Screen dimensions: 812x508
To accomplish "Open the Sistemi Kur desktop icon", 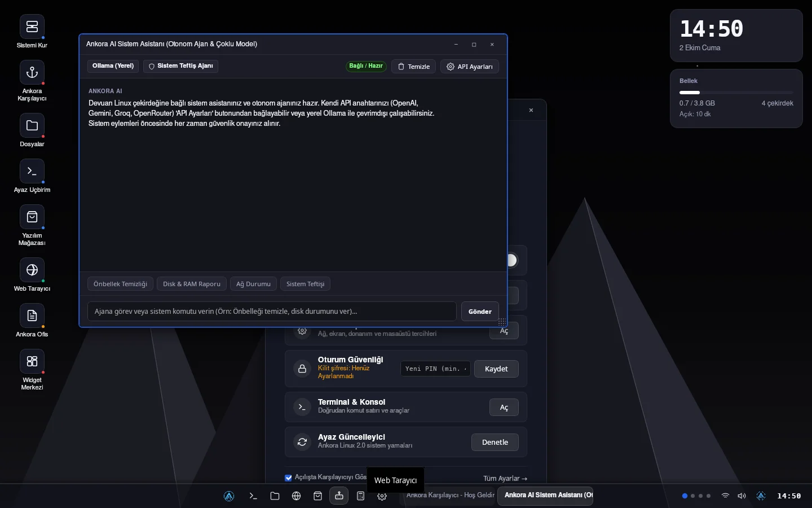I will tap(32, 32).
